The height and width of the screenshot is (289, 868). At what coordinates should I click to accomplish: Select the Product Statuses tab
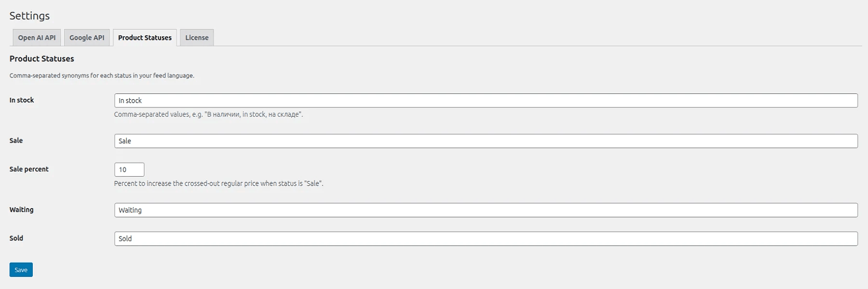145,37
